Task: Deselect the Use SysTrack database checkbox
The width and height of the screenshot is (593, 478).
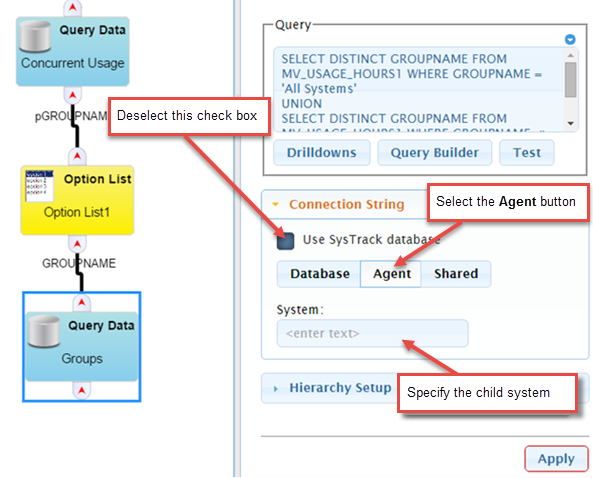Action: point(286,241)
